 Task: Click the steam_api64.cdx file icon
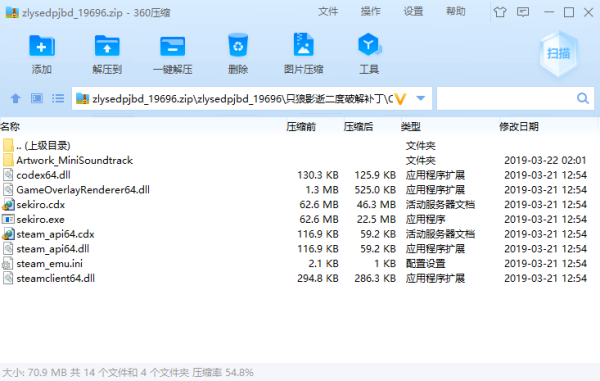tap(8, 234)
